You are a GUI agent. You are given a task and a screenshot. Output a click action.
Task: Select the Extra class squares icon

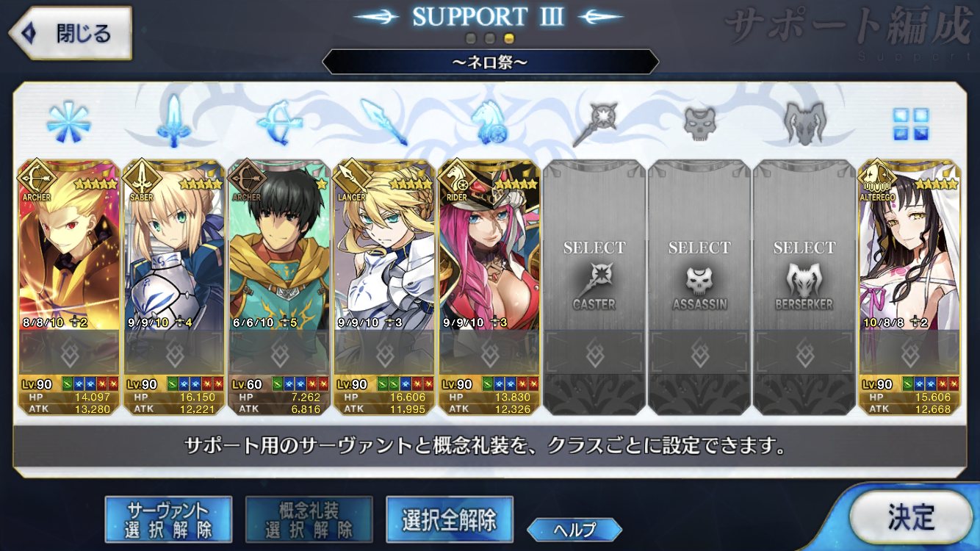point(910,123)
